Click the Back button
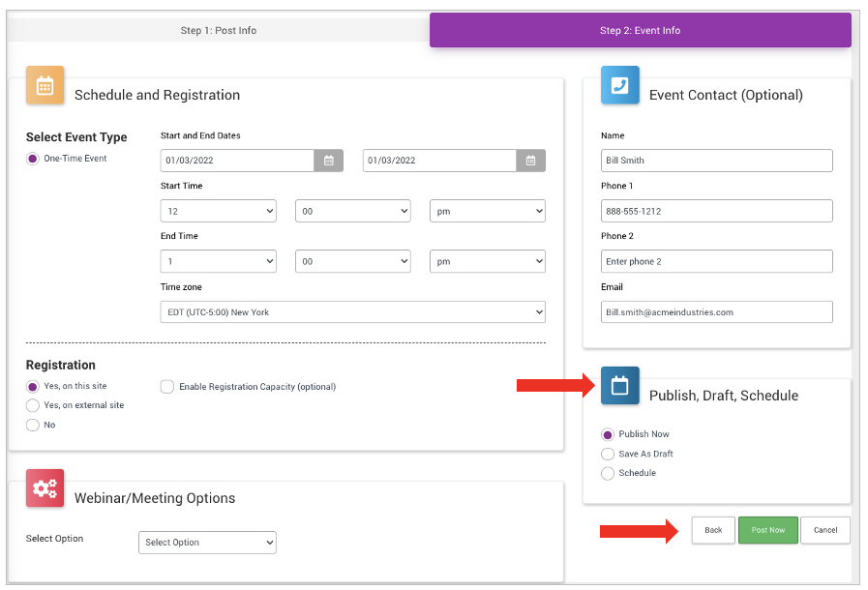The width and height of the screenshot is (868, 590). (713, 530)
